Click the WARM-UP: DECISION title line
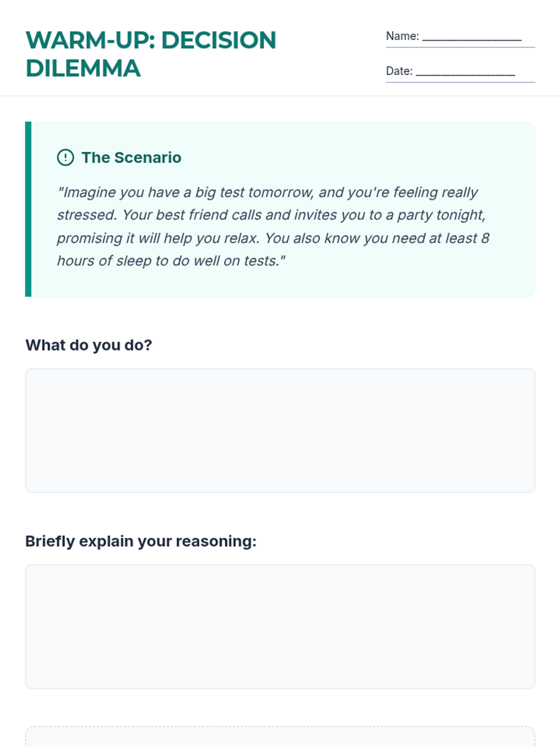This screenshot has height=747, width=560. pyautogui.click(x=151, y=40)
